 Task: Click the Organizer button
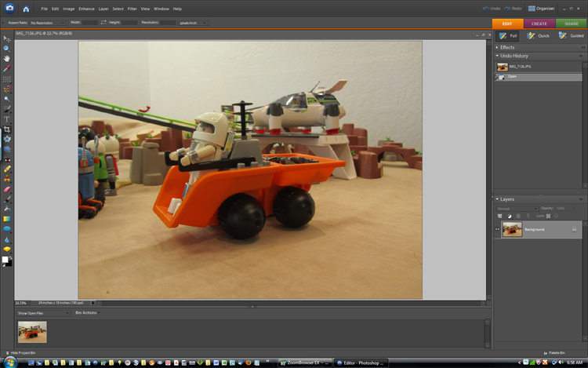[x=544, y=9]
